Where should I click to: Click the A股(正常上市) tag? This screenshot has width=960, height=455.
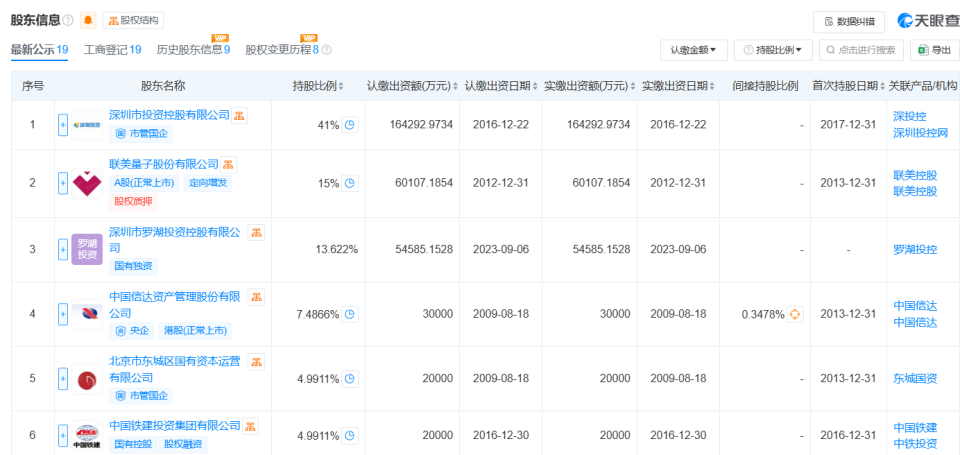144,182
